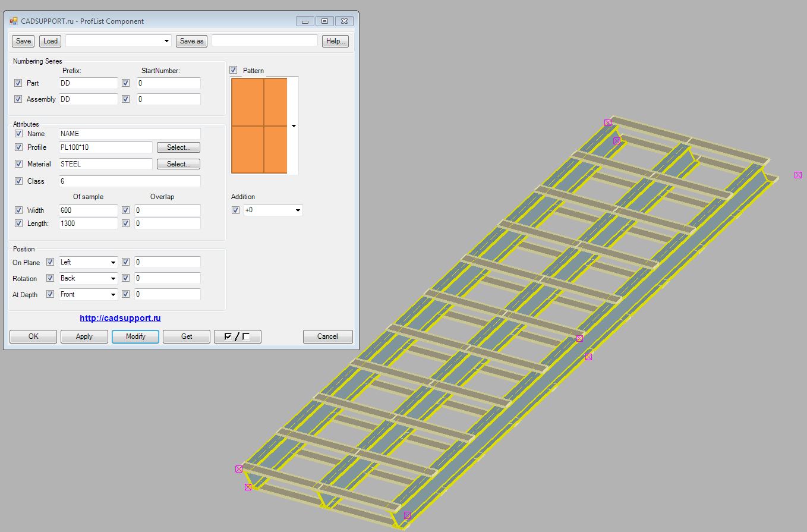Select the far right magenta handle point

click(798, 175)
